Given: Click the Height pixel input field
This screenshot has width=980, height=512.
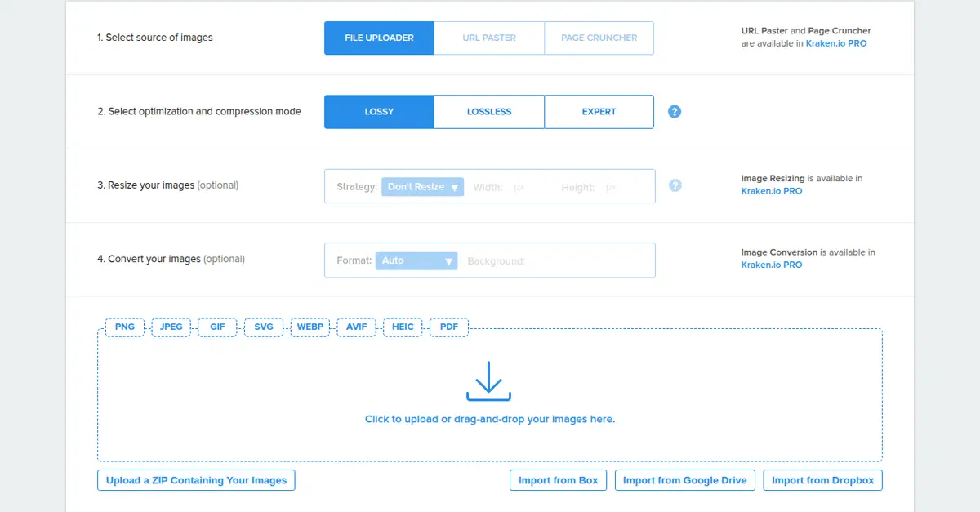Looking at the screenshot, I should [612, 187].
